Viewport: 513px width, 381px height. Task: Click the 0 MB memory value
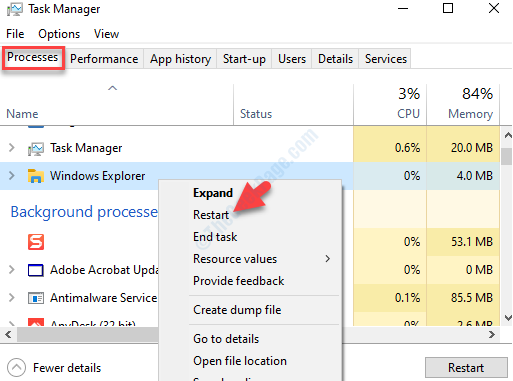coord(479,270)
